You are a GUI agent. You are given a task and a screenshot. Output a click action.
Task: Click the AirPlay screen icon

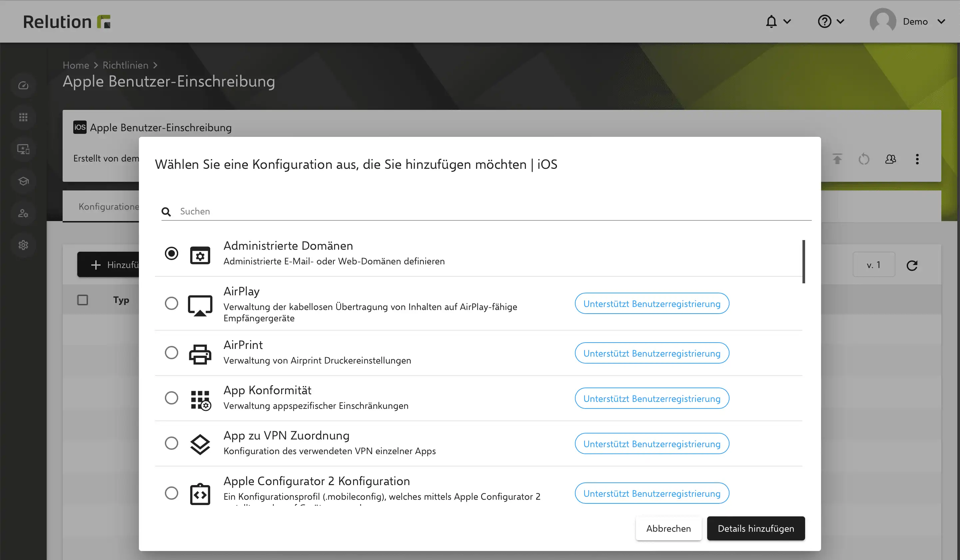click(200, 306)
